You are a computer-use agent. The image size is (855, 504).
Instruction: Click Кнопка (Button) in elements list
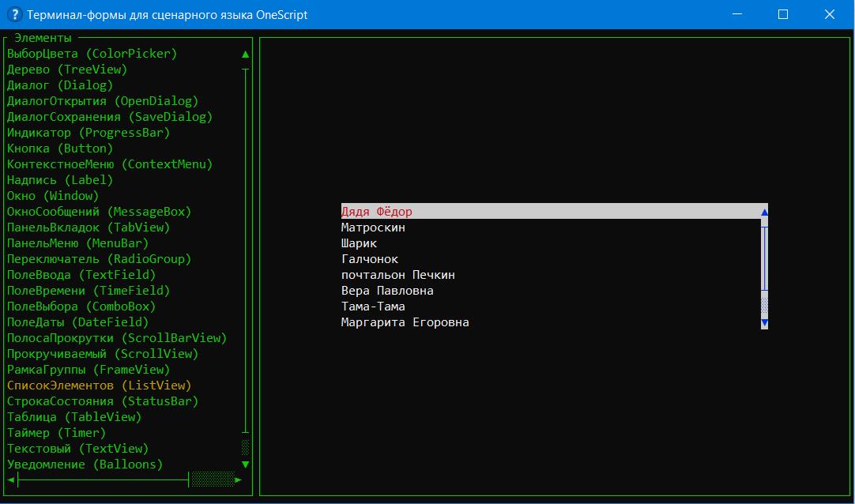pyautogui.click(x=59, y=149)
